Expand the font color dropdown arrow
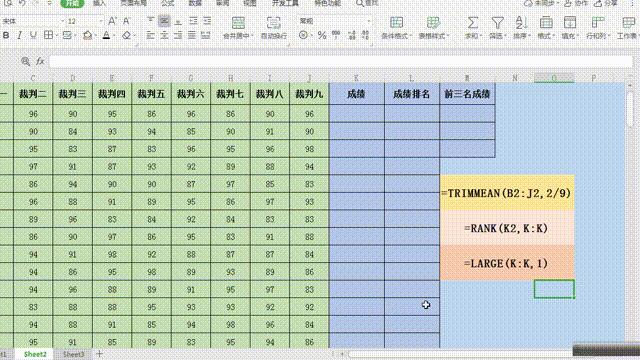Image resolution: width=640 pixels, height=360 pixels. pyautogui.click(x=114, y=36)
